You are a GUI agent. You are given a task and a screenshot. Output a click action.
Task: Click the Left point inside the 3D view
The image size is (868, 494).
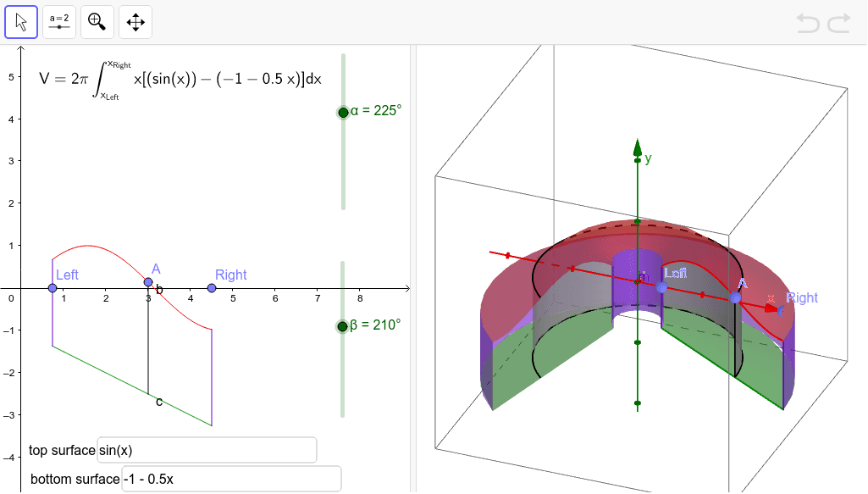[x=662, y=288]
